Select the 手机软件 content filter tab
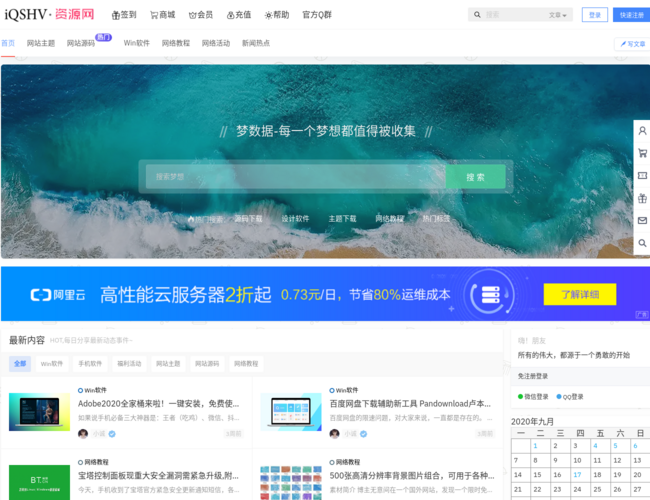The width and height of the screenshot is (650, 500). click(90, 364)
